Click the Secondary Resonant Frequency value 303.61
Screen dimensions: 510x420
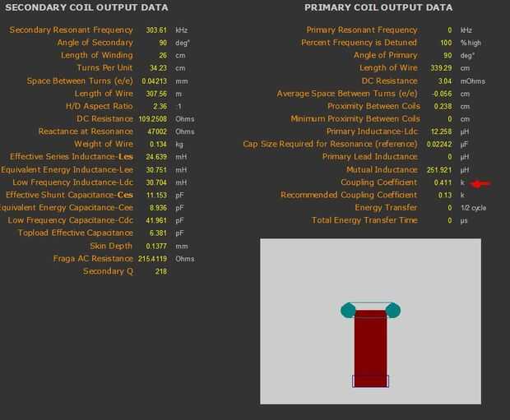156,30
